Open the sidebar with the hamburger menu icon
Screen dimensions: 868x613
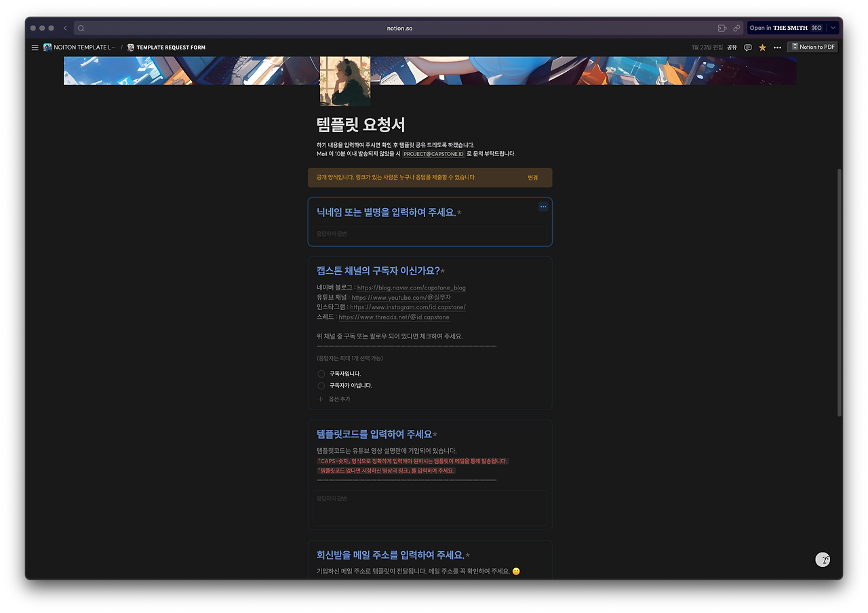click(35, 47)
